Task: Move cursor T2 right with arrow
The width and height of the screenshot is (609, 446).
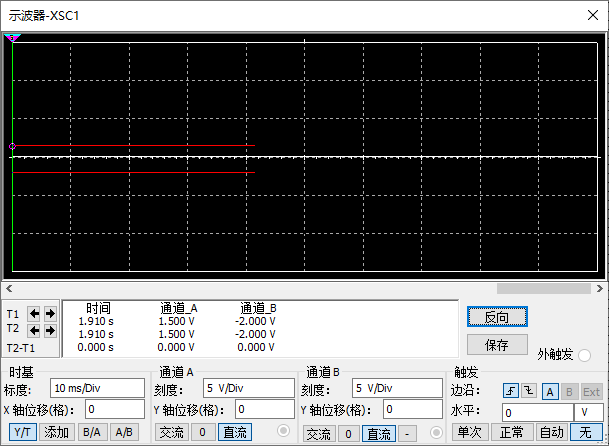Action: tap(50, 331)
